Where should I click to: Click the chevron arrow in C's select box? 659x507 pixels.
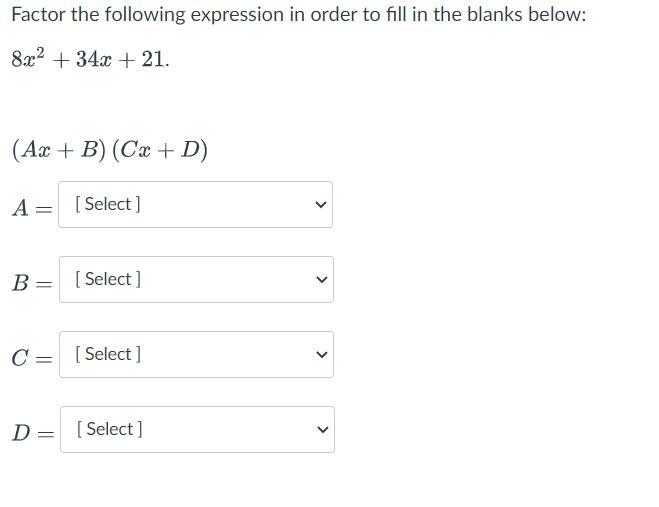coord(321,354)
